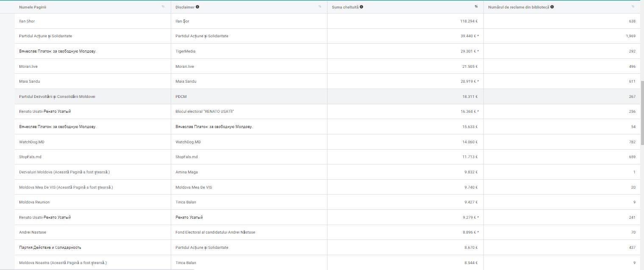Select StopFals.md in the page name column
The width and height of the screenshot is (644, 270).
pos(31,157)
